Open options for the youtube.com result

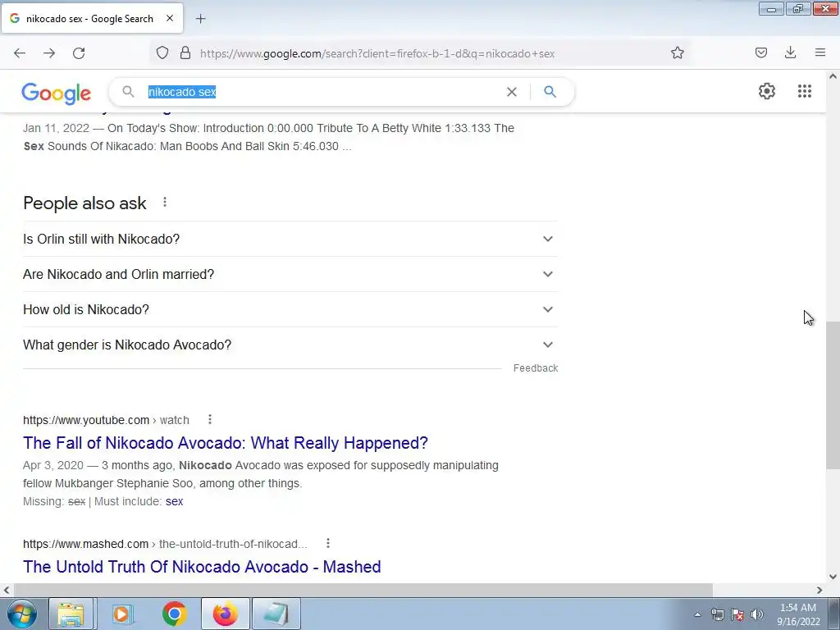point(210,419)
